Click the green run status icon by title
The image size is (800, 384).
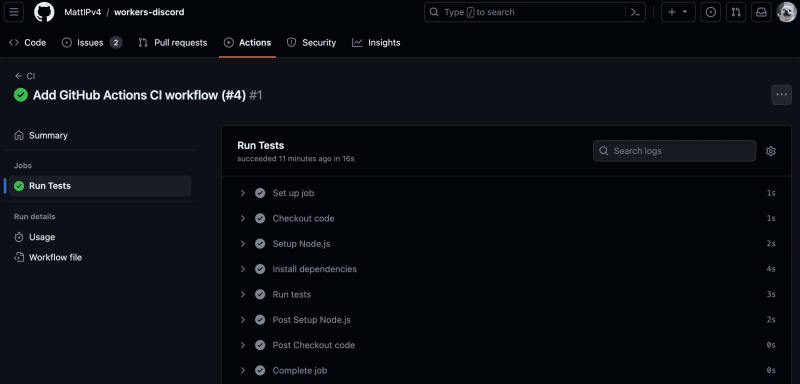[21, 95]
